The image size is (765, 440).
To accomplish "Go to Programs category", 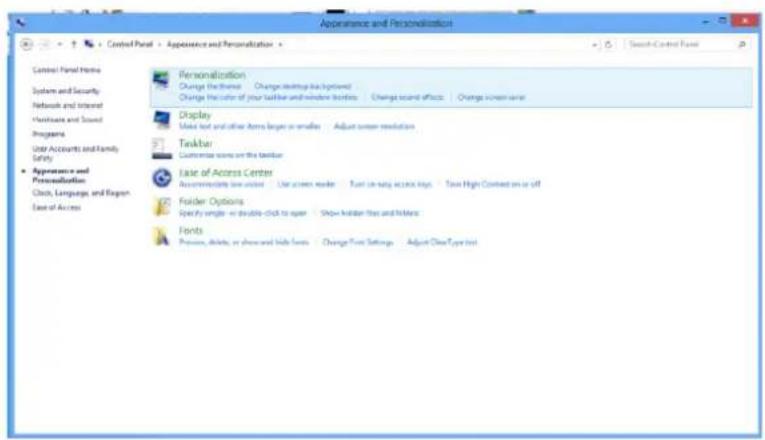I will point(48,134).
